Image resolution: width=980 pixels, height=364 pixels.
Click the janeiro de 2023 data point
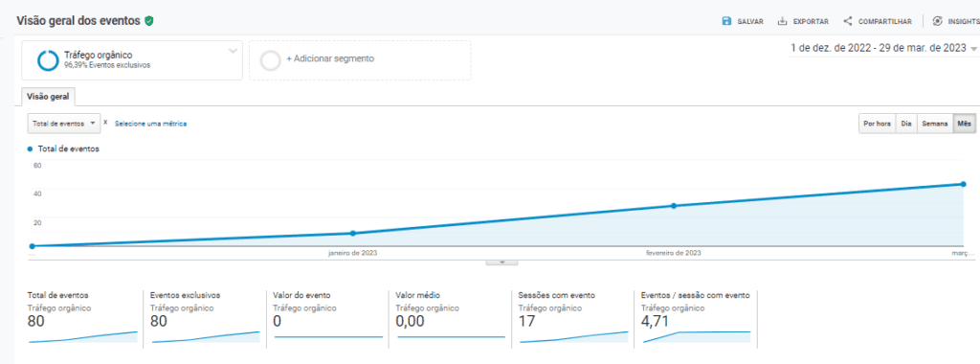pyautogui.click(x=352, y=234)
